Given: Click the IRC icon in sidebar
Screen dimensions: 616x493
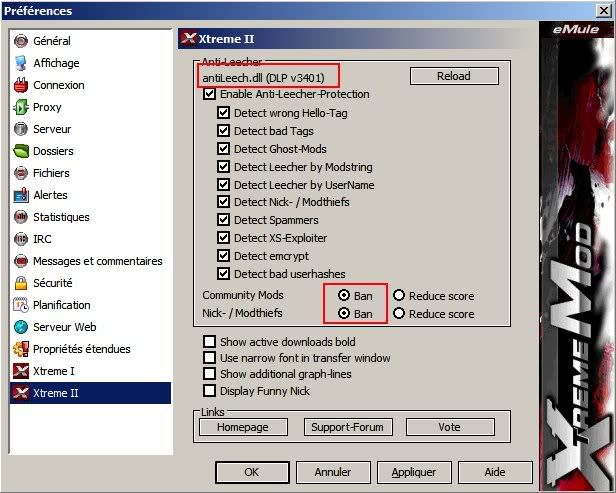Looking at the screenshot, I should click(21, 239).
